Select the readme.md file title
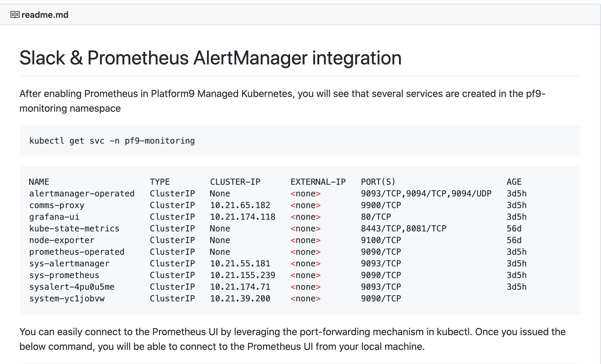 (x=45, y=14)
